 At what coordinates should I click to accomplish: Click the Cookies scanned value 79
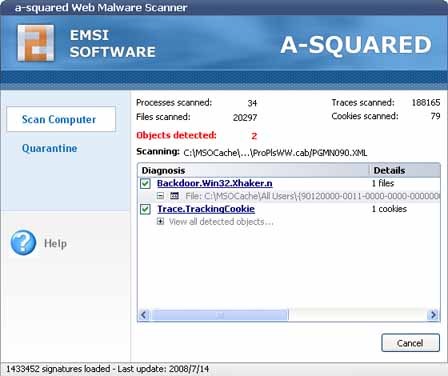[x=435, y=116]
